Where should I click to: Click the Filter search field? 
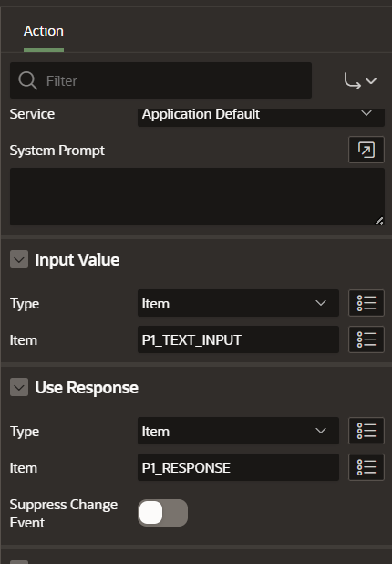pyautogui.click(x=160, y=80)
